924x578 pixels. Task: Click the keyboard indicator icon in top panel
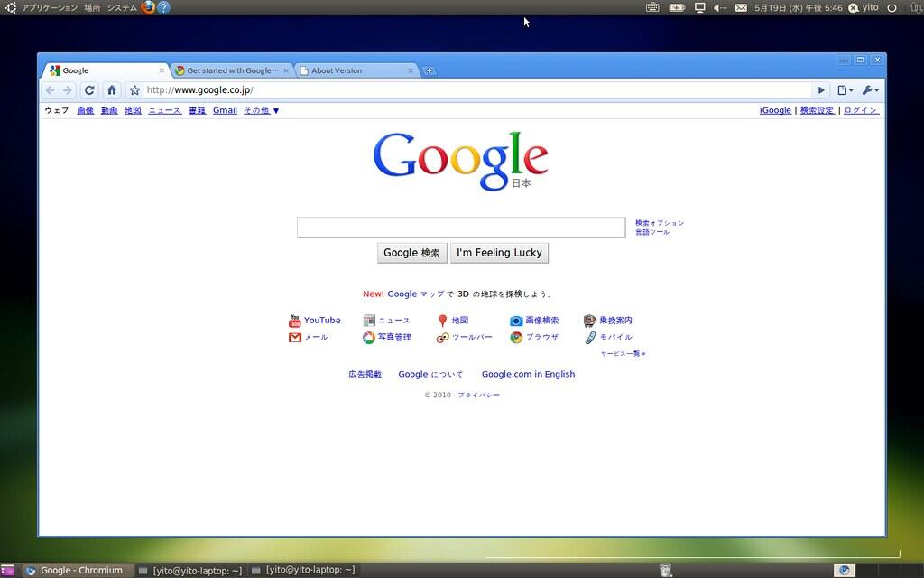coord(652,7)
